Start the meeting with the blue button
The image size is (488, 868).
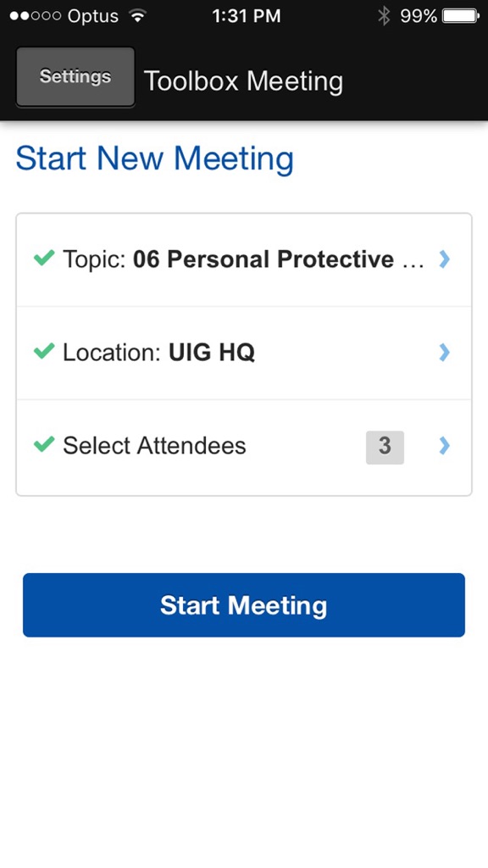[243, 604]
